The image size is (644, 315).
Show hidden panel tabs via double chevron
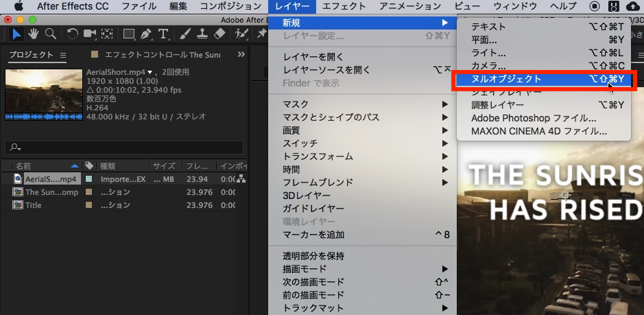coord(241,55)
